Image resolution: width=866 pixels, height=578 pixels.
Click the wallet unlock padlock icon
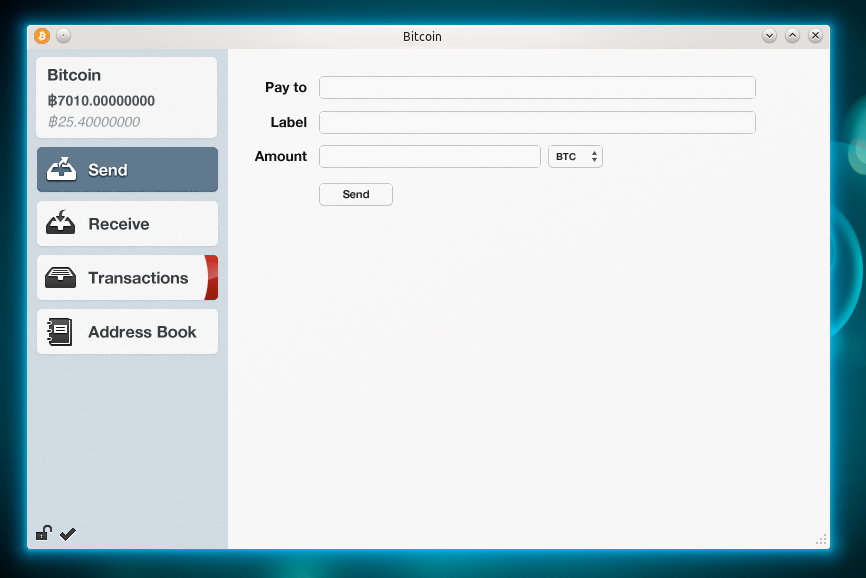click(44, 533)
